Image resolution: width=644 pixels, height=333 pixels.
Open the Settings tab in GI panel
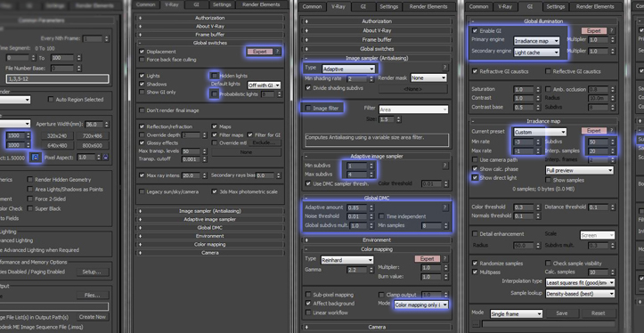(x=556, y=6)
